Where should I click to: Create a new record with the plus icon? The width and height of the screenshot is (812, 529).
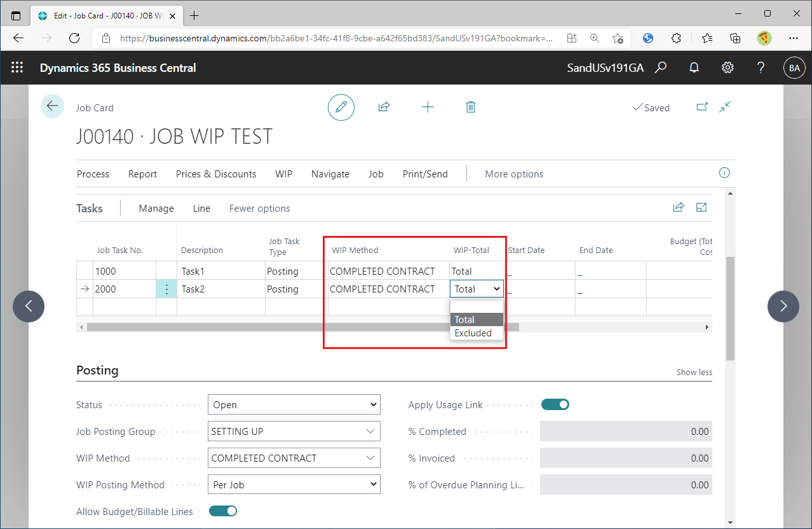pos(428,107)
